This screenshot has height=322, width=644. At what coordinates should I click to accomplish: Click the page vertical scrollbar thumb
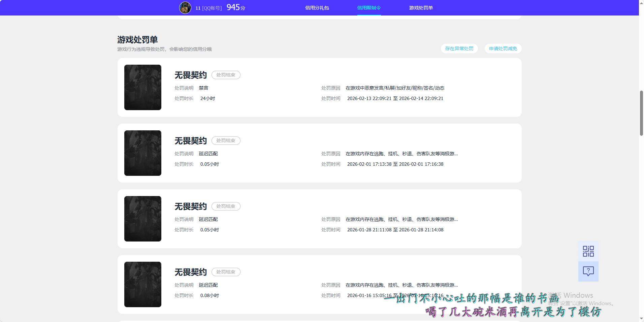click(641, 113)
